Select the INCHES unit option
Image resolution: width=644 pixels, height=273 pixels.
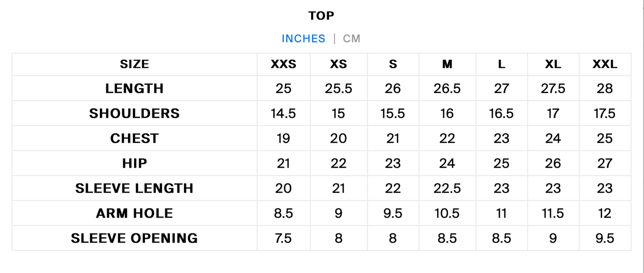[304, 39]
